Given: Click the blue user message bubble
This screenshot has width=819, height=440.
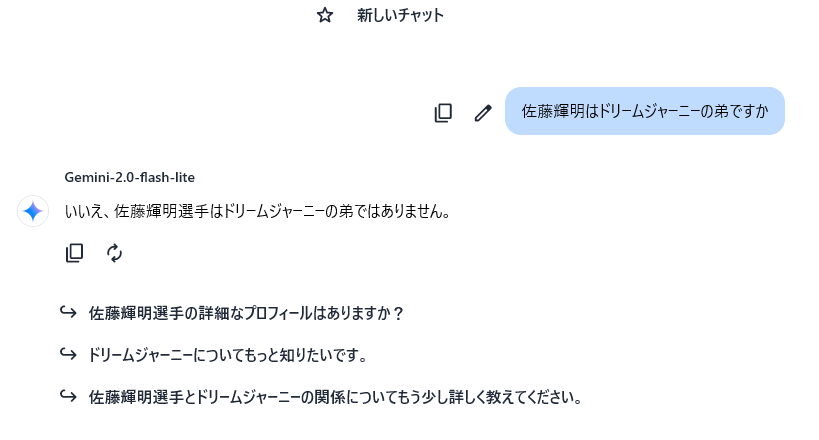Looking at the screenshot, I should (644, 111).
